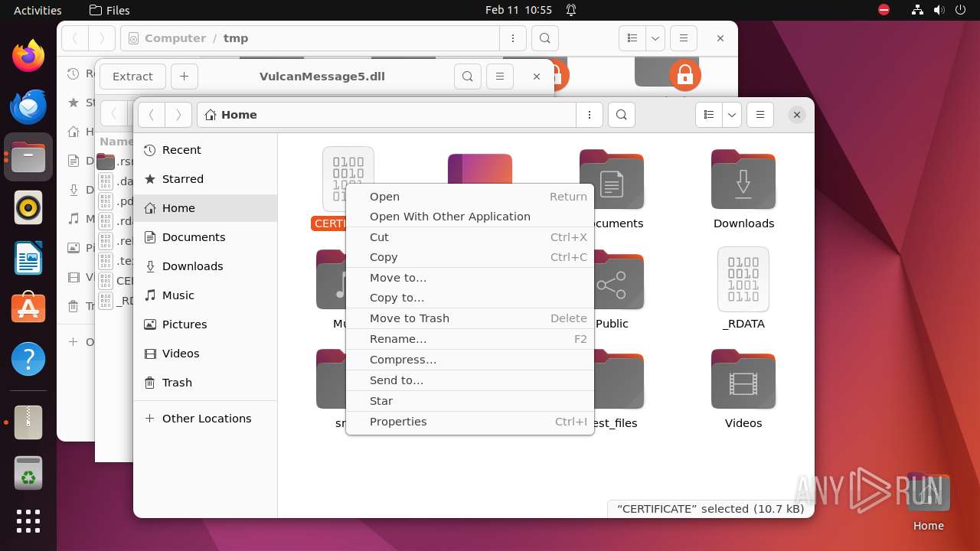Launch Rhythmbox music player from the dock
Screen dimensions: 980x551
28,207
